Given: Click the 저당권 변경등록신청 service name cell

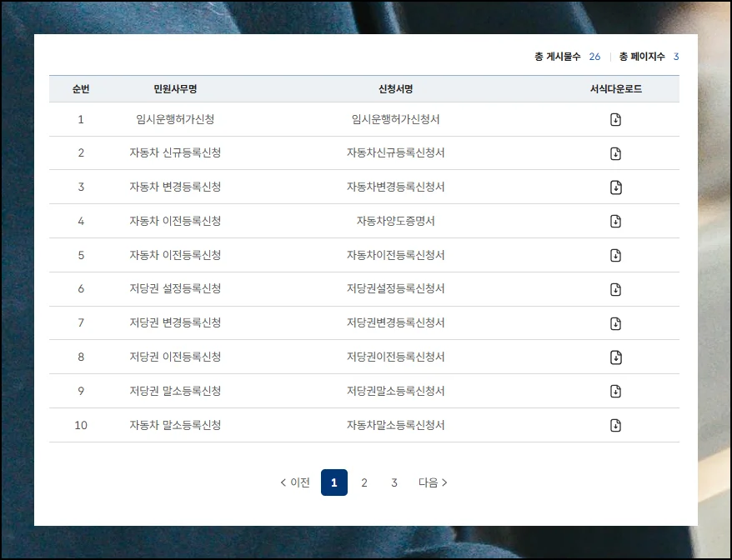Looking at the screenshot, I should (x=175, y=322).
